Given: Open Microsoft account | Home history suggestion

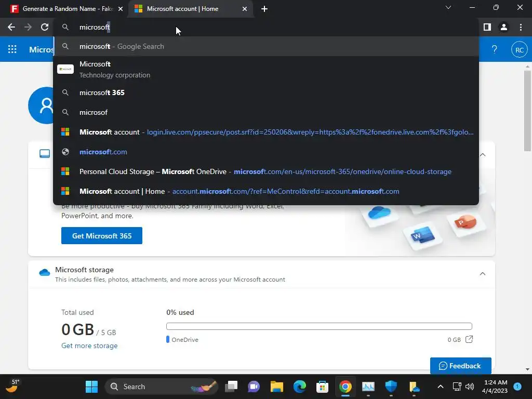Looking at the screenshot, I should (266, 191).
